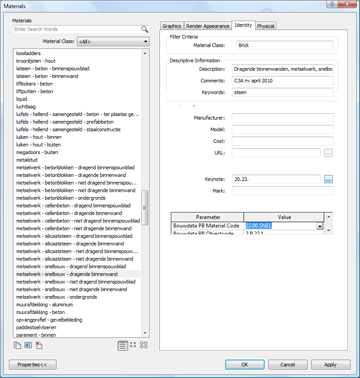Click the Delete material icon

39,345
